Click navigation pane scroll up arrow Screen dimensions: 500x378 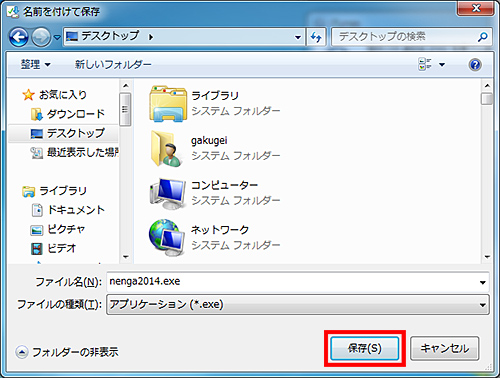pyautogui.click(x=125, y=86)
